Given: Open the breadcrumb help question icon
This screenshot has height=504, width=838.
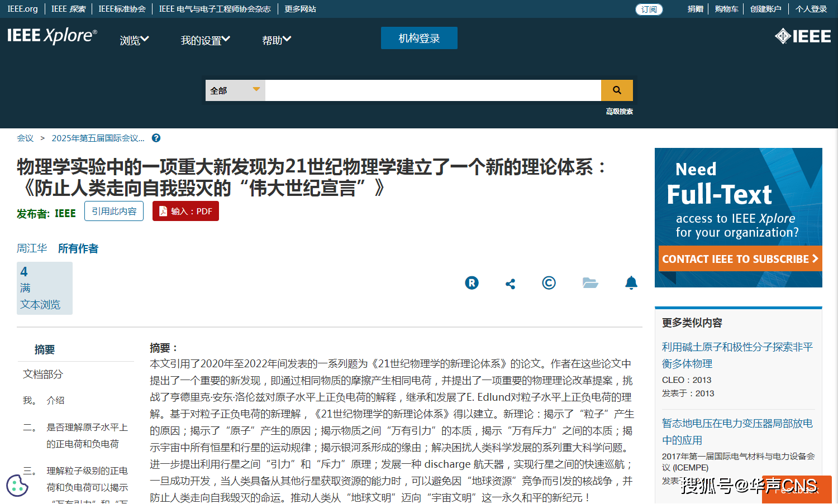Looking at the screenshot, I should click(156, 138).
